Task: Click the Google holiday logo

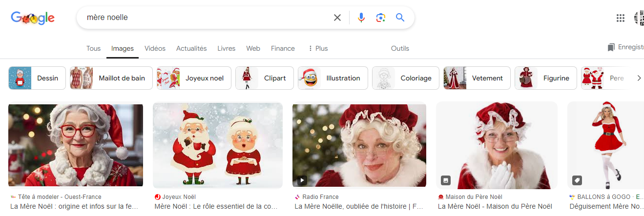Action: (33, 18)
